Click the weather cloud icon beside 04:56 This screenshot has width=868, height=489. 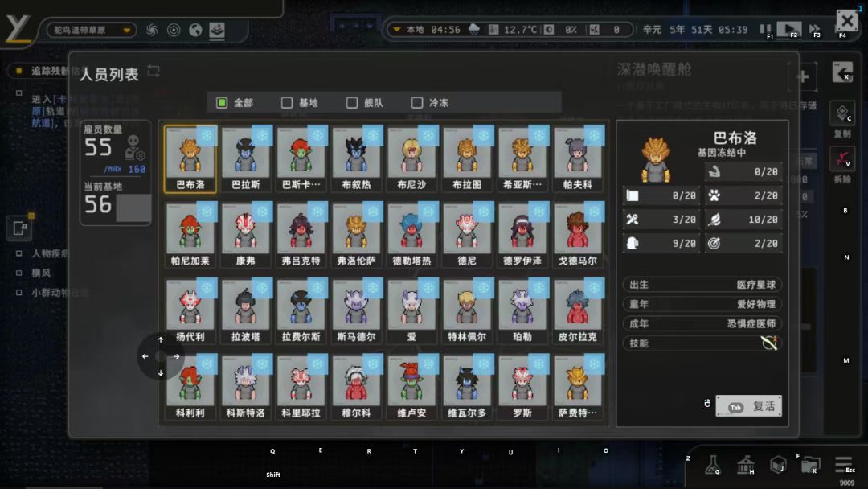tap(474, 29)
